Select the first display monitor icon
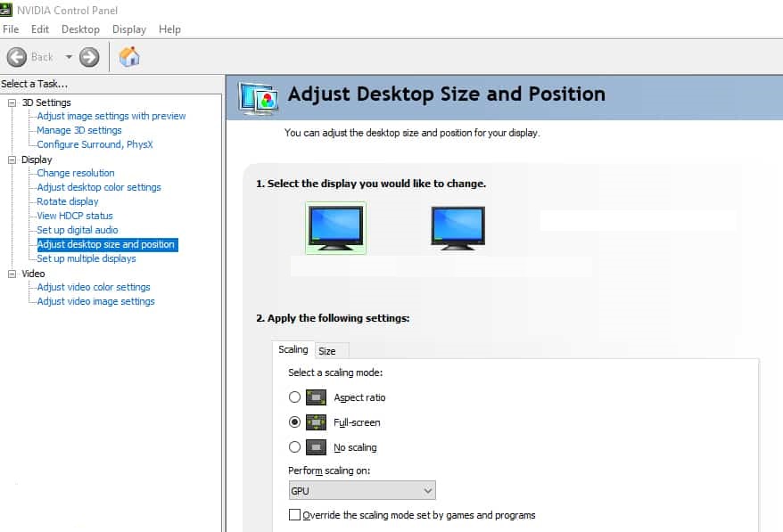783x532 pixels. tap(335, 227)
